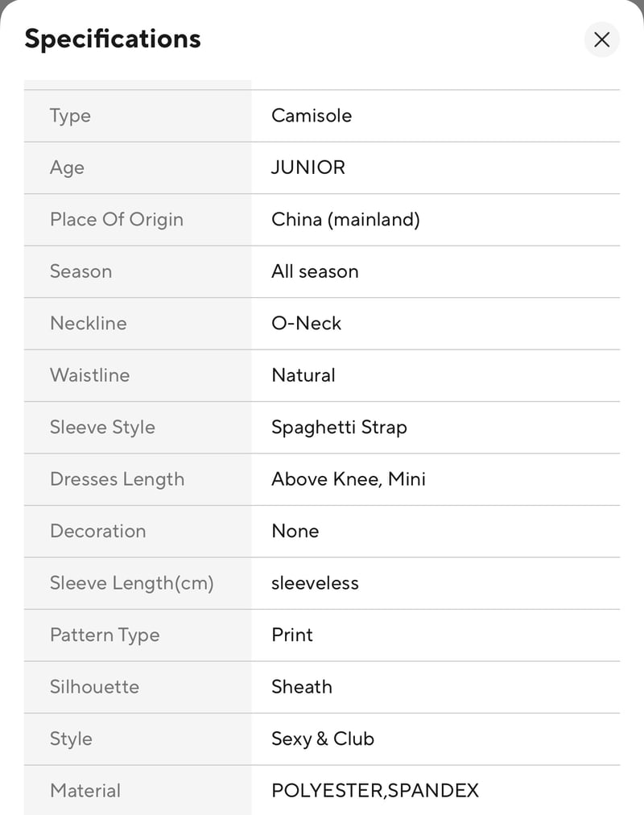Click the Specifications heading
Screen dimensions: 644x815
click(x=113, y=39)
